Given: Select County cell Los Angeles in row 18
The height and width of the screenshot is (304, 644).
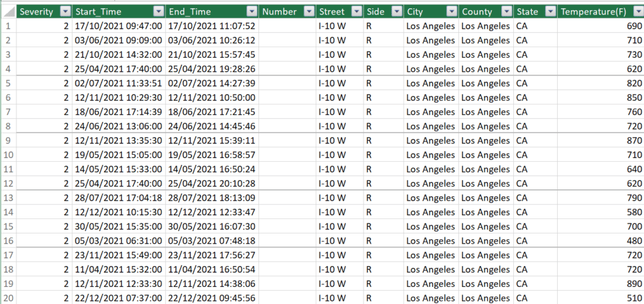Looking at the screenshot, I should (x=486, y=269).
